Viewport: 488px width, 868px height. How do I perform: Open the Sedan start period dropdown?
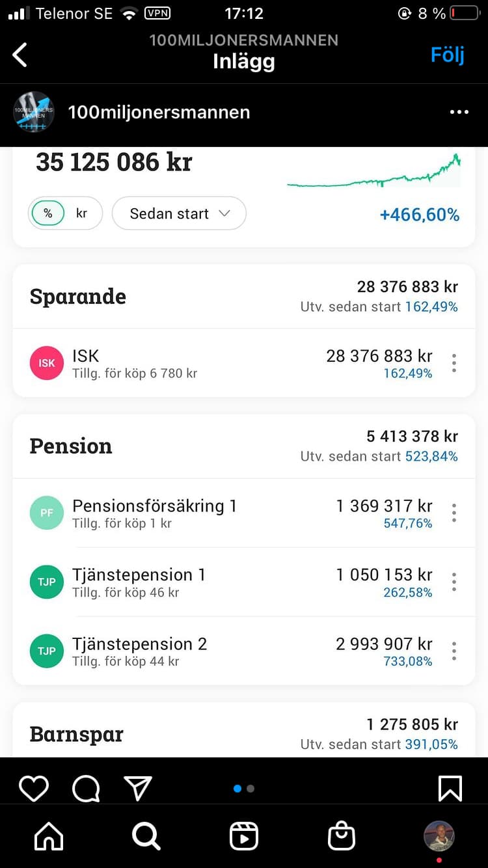coord(179,213)
